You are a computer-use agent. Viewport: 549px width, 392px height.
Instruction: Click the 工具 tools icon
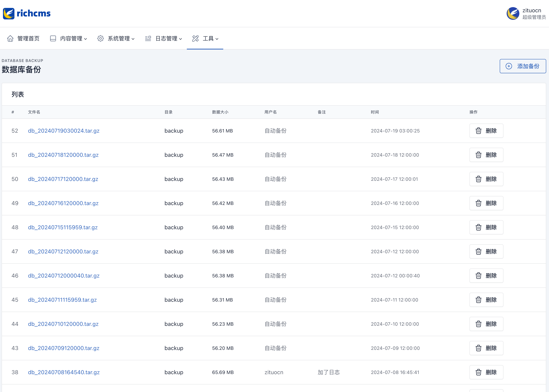tap(196, 38)
